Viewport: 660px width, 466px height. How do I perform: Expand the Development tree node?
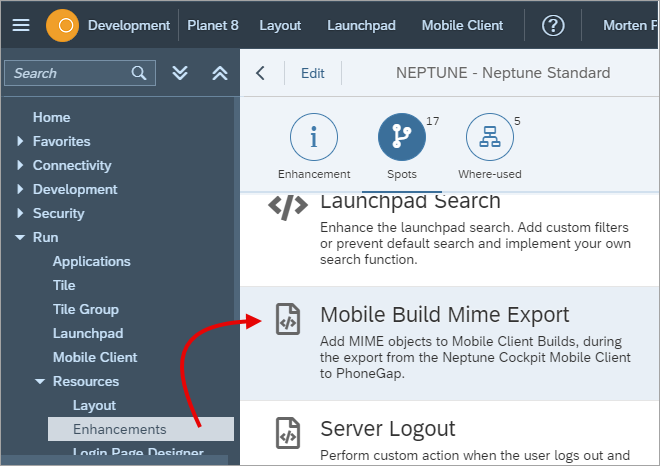[20, 189]
